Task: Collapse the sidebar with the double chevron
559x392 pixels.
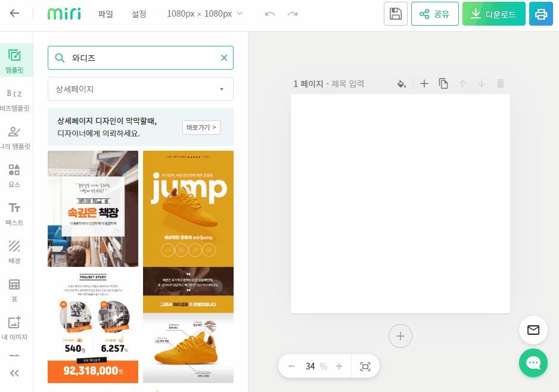Action: pyautogui.click(x=14, y=373)
